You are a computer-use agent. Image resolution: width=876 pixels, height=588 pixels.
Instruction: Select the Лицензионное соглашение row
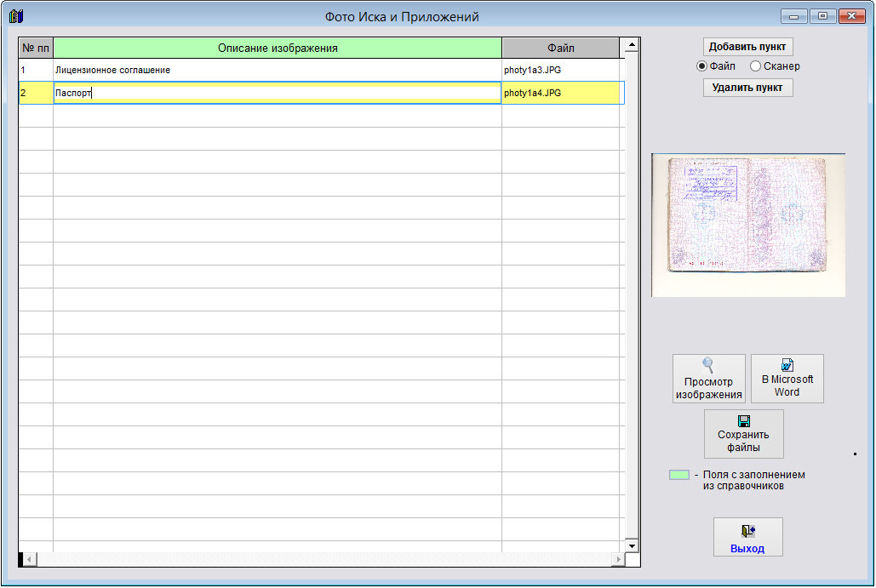coord(277,70)
